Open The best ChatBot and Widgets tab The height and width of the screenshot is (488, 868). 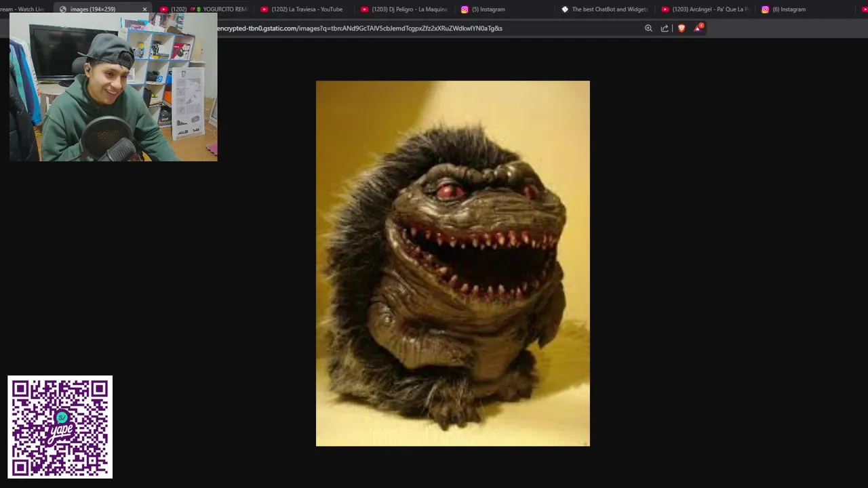(x=604, y=9)
